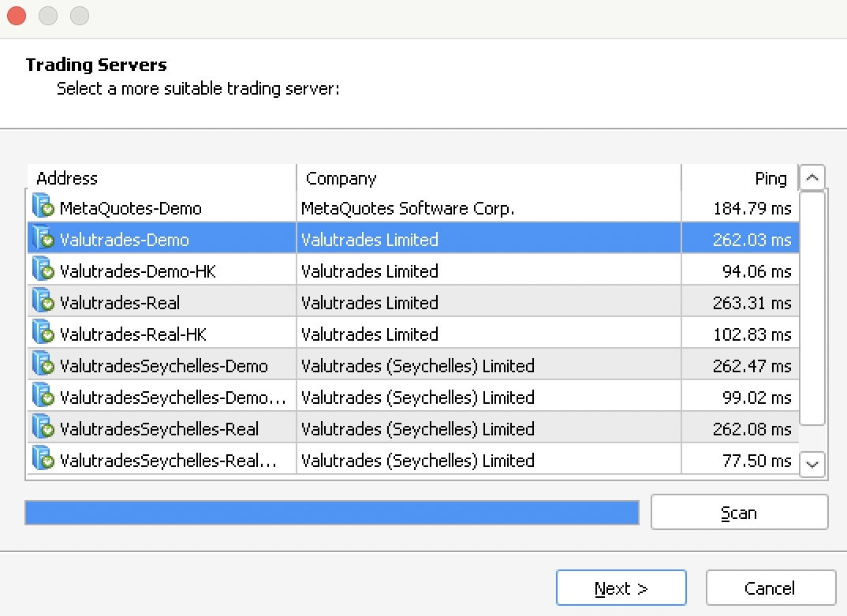Proceed with the Next > button
This screenshot has width=847, height=616.
tap(621, 588)
